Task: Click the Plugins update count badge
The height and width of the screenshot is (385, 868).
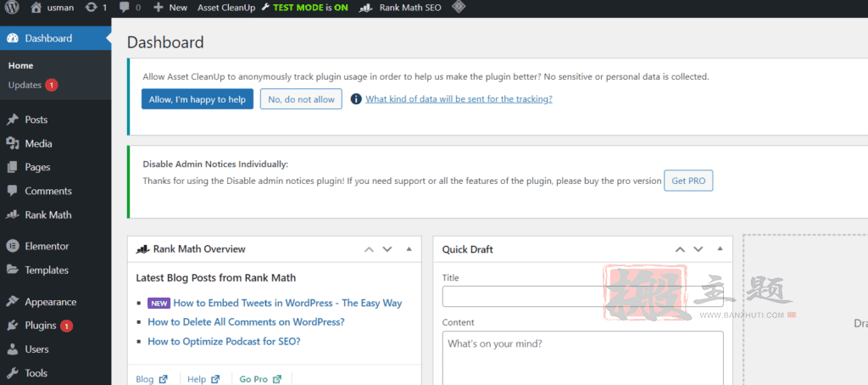Action: coord(66,326)
